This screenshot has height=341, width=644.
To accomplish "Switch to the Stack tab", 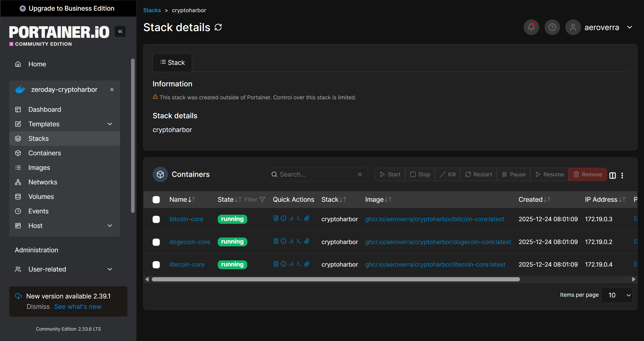I will (x=172, y=62).
